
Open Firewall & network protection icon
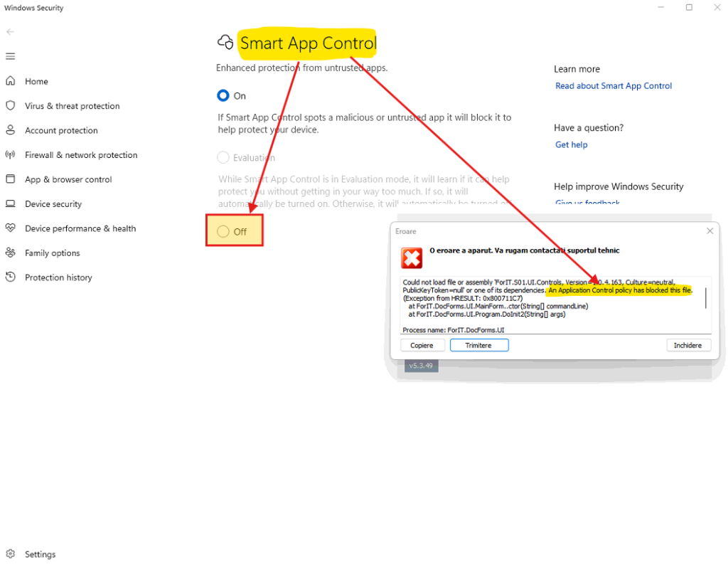pos(10,154)
